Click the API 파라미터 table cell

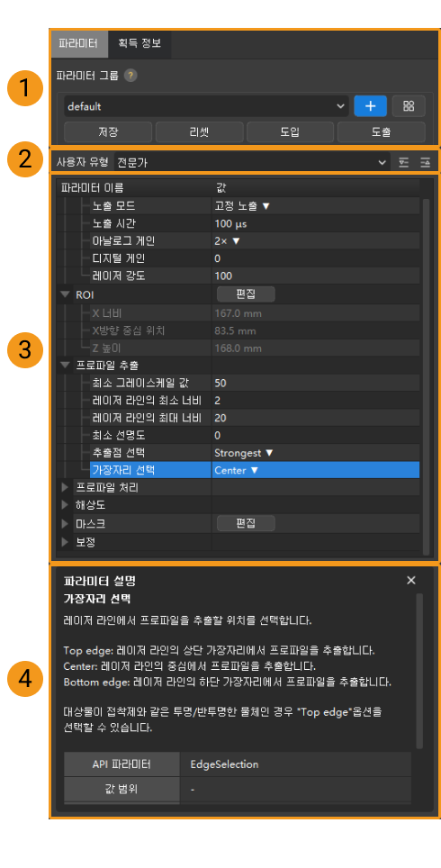(122, 764)
